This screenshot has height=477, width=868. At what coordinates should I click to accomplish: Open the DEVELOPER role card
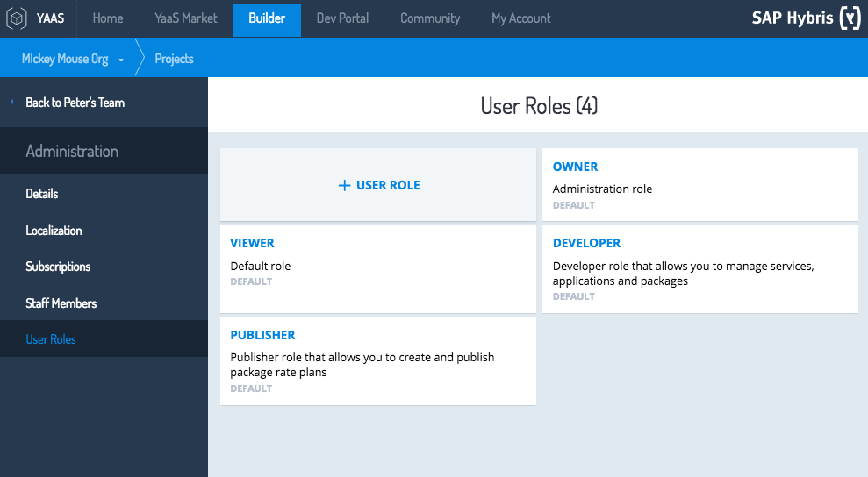[x=700, y=269]
